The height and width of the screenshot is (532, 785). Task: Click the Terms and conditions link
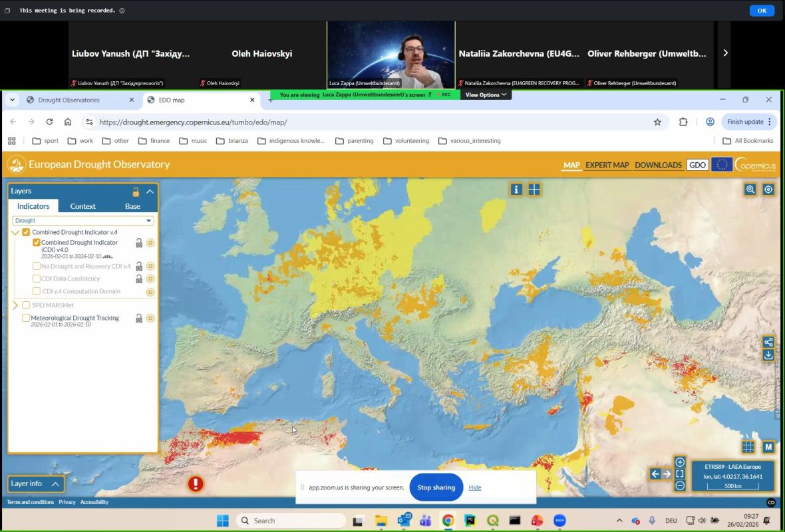pos(31,502)
